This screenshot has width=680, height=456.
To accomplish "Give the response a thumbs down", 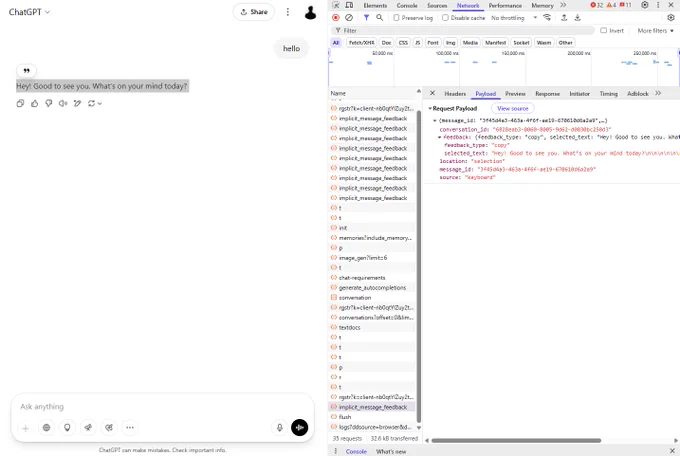I will 49,103.
